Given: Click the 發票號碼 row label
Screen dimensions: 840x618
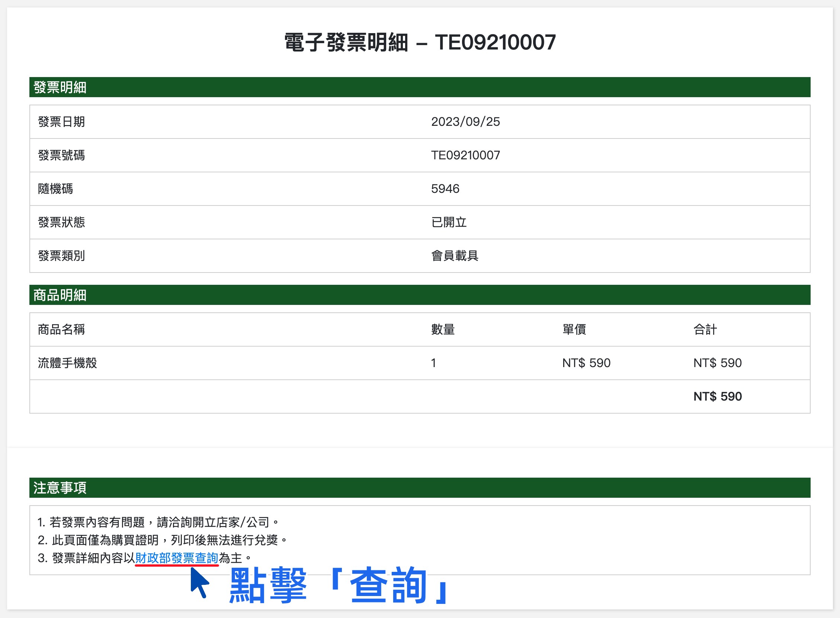Looking at the screenshot, I should click(x=61, y=155).
